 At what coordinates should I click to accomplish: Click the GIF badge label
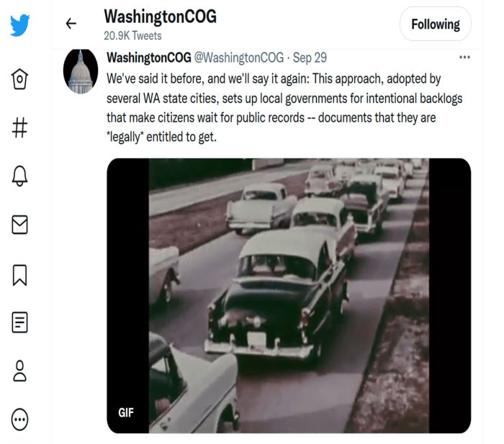[x=125, y=412]
